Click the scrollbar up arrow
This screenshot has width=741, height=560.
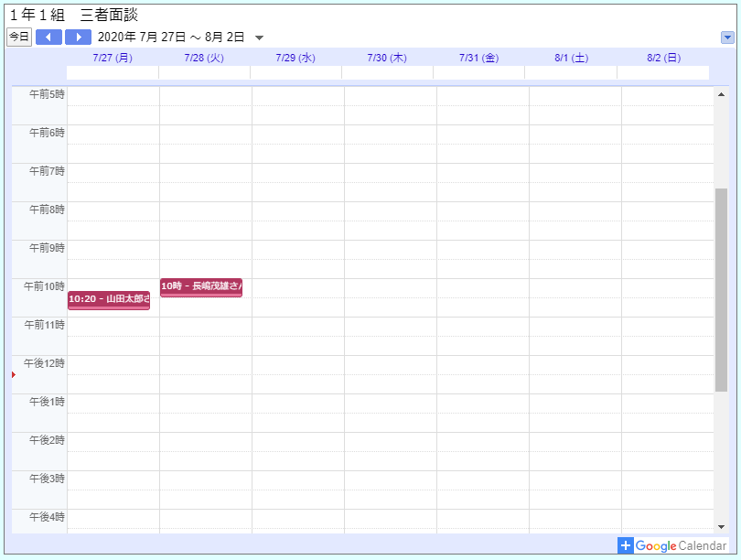721,94
